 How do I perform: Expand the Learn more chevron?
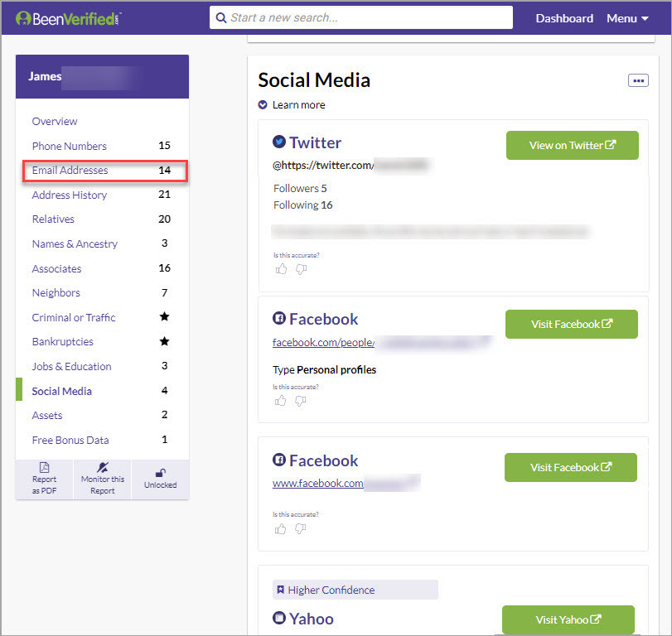263,105
